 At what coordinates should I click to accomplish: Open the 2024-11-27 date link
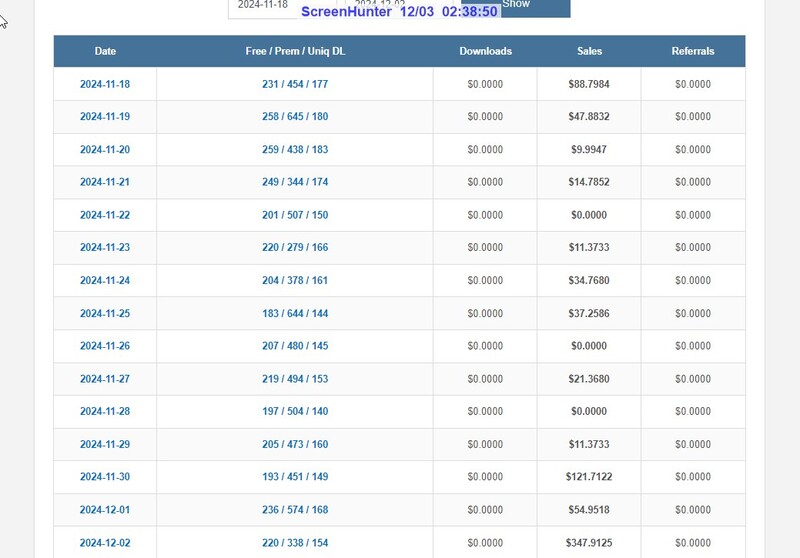click(x=105, y=379)
